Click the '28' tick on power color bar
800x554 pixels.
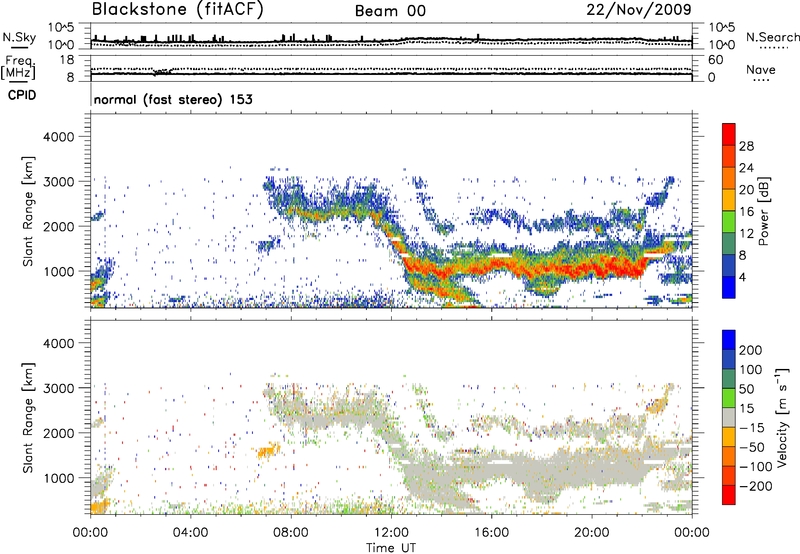point(746,146)
